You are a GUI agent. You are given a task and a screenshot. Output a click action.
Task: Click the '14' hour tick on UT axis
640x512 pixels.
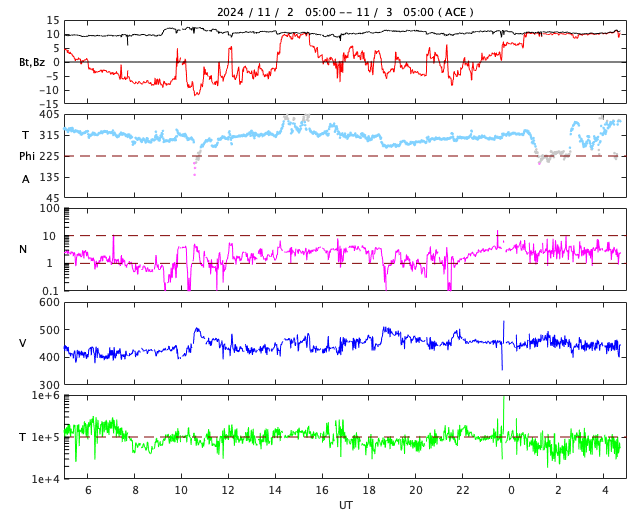[275, 490]
